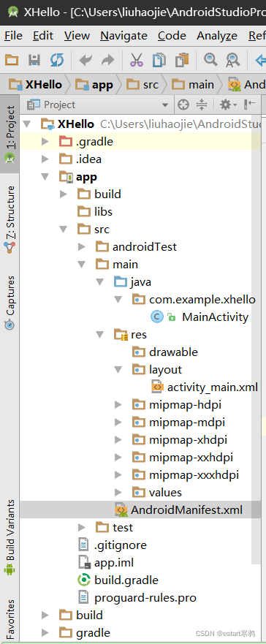Image resolution: width=266 pixels, height=644 pixels.
Task: Click the Paste clipboard icon
Action: [181, 61]
